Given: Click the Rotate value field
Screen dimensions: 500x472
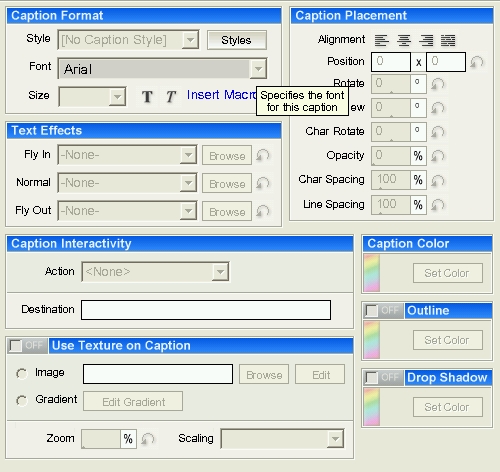Looking at the screenshot, I should click(391, 84).
